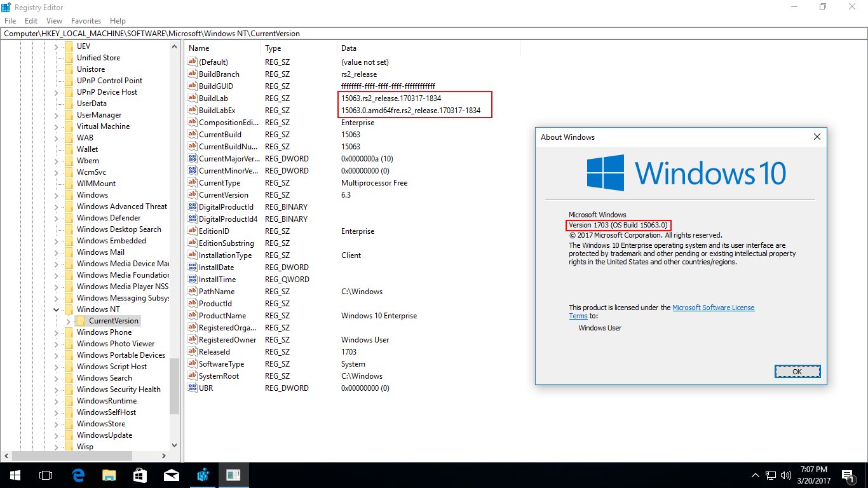
Task: Select the WindowsStore key
Action: (x=101, y=424)
